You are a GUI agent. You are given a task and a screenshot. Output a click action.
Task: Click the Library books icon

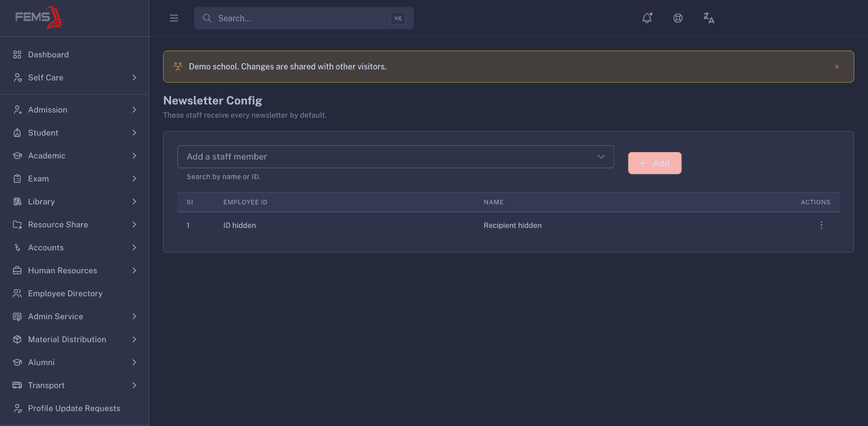(x=17, y=202)
